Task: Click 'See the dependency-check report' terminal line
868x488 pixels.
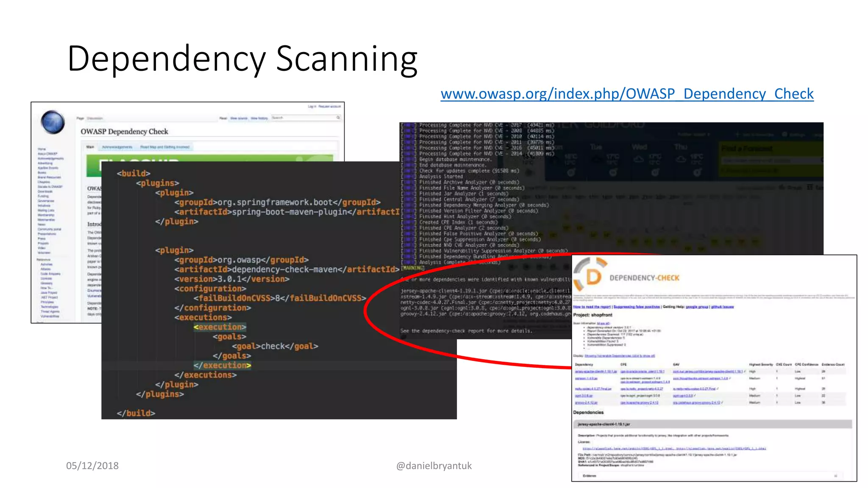Action: click(x=466, y=331)
